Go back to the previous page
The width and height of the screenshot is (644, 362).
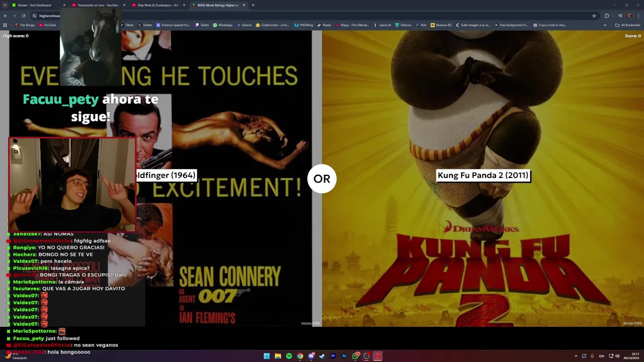click(x=6, y=16)
